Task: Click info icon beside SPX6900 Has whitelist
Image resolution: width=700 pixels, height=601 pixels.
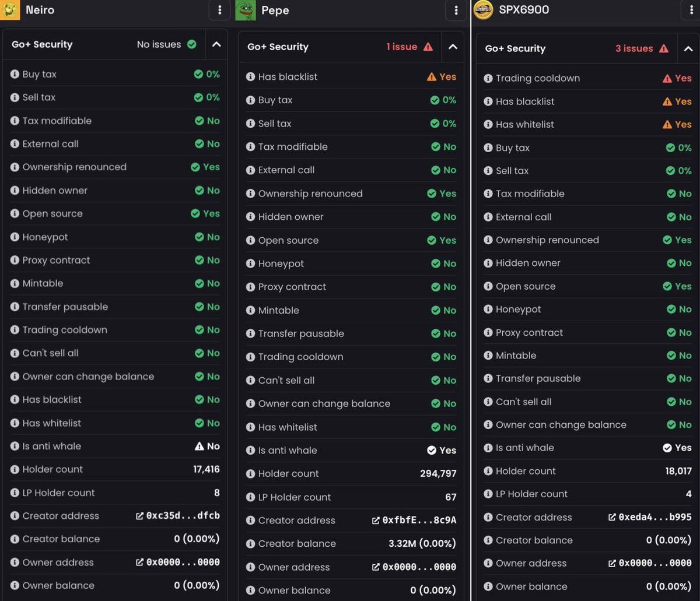Action: pos(488,125)
